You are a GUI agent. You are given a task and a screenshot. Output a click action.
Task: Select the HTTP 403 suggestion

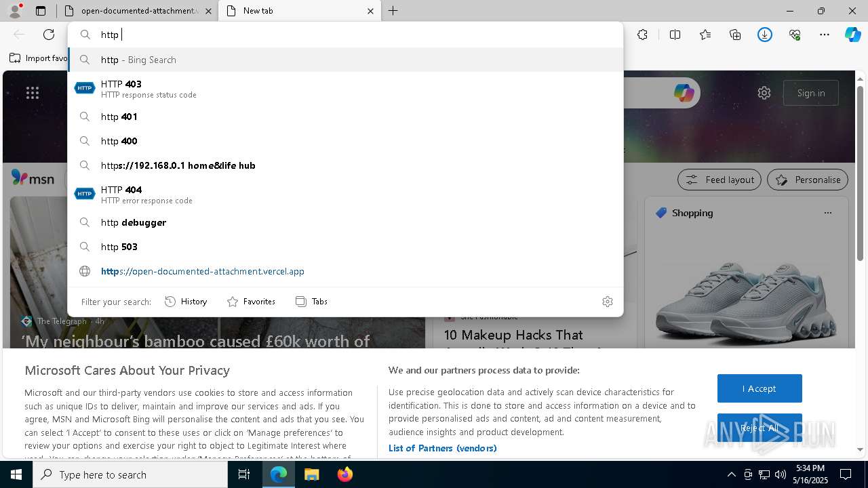(345, 89)
